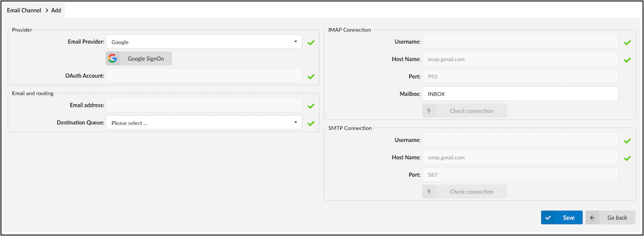Sign in with Google SignOn button
This screenshot has height=236, width=644.
click(x=139, y=58)
